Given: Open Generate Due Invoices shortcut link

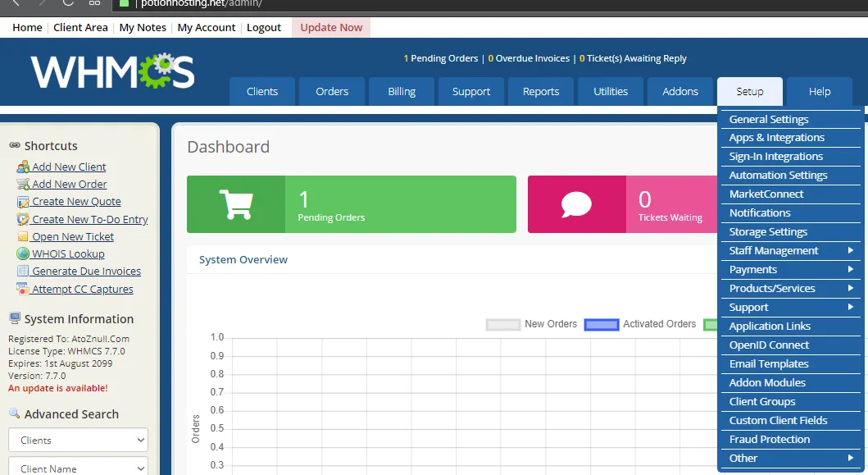Looking at the screenshot, I should pos(86,272).
